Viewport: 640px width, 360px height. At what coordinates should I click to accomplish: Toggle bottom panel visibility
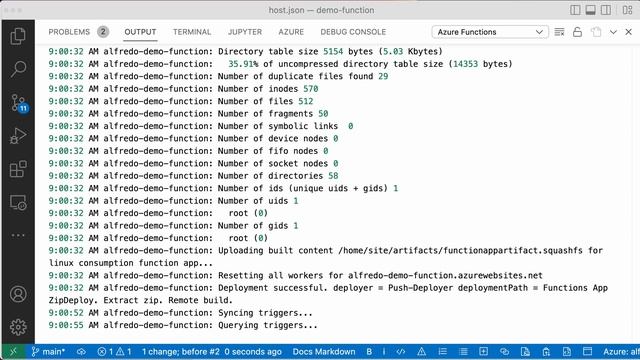coord(591,10)
